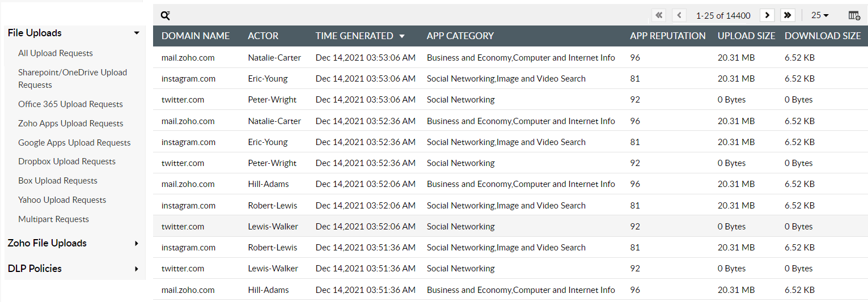The image size is (868, 302).
Task: Open the 25 rows-per-page dropdown
Action: click(820, 15)
